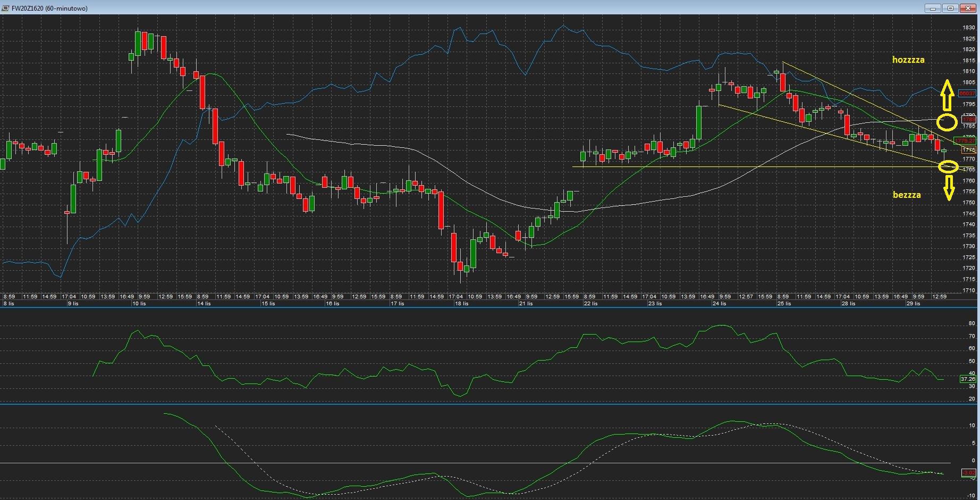Click the '14 lis' date marker

(x=204, y=304)
